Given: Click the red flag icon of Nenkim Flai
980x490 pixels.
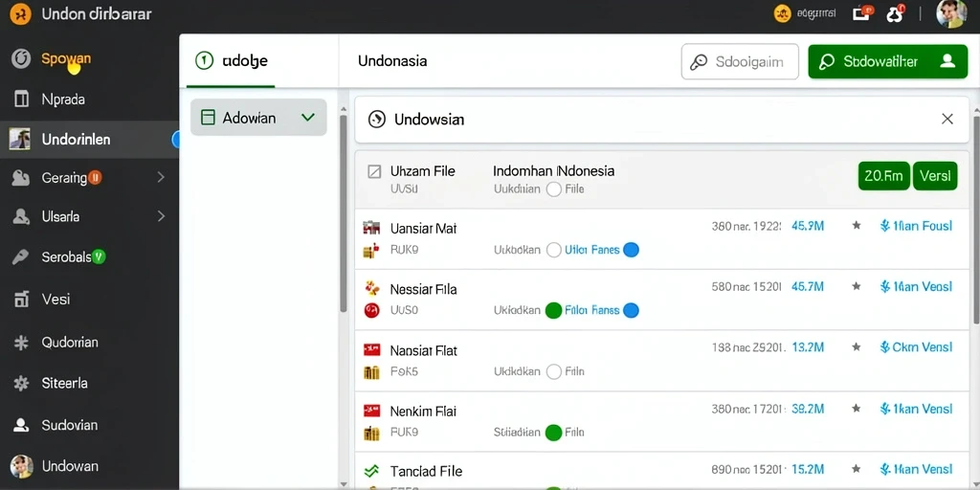Looking at the screenshot, I should pos(372,411).
